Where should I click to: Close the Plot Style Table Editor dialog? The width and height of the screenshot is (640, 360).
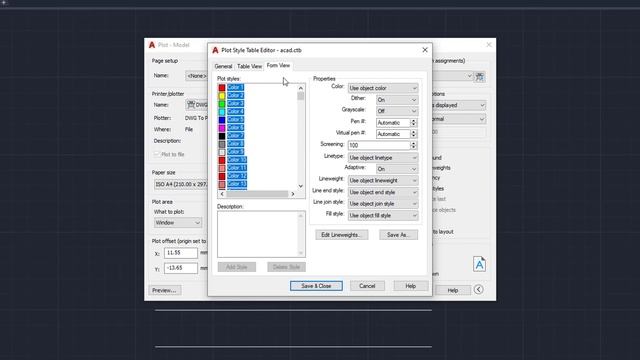425,50
